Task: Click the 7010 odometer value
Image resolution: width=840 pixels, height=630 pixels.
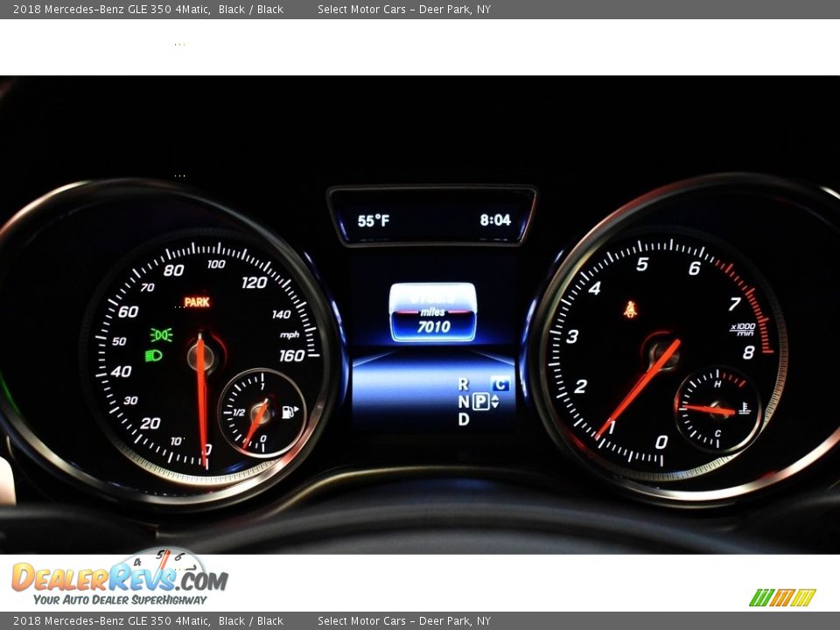Action: point(433,326)
